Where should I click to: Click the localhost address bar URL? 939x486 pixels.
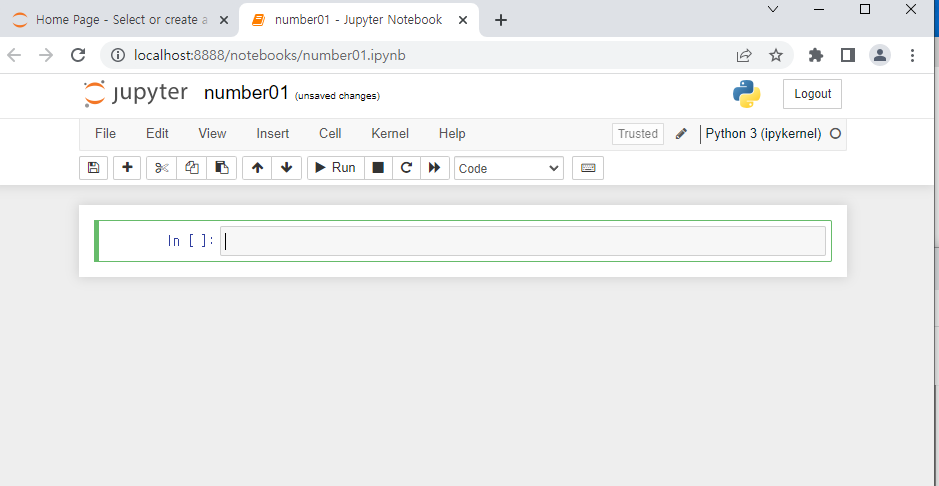click(x=270, y=56)
